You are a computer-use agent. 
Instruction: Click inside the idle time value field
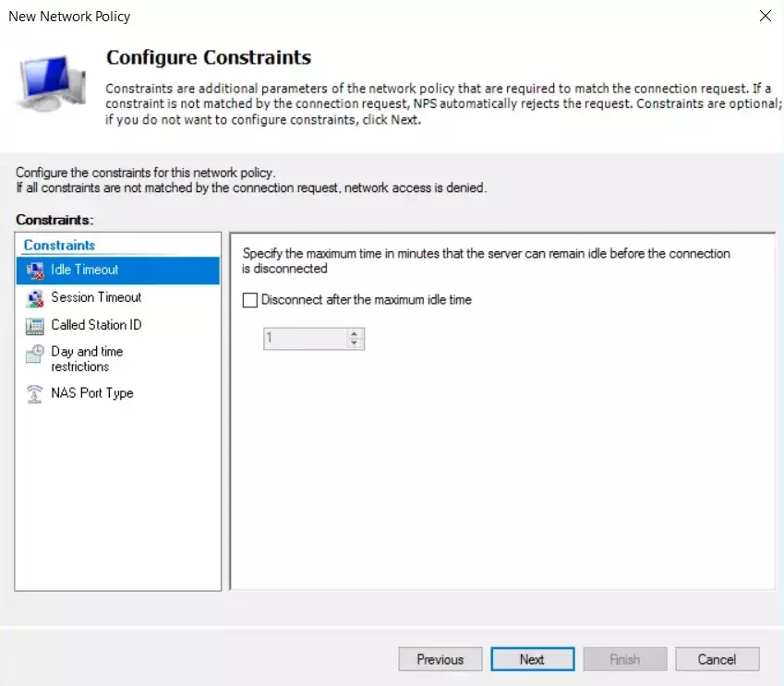click(x=305, y=339)
